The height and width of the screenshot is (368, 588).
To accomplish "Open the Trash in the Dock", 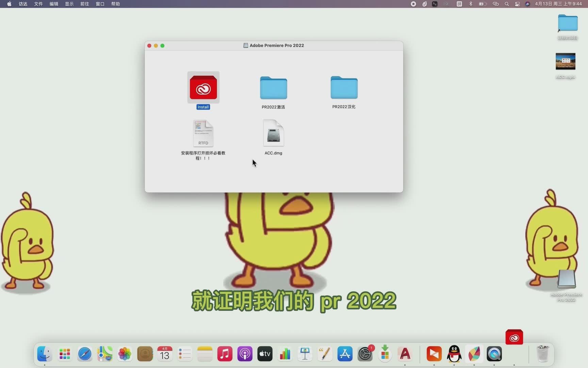I will click(543, 354).
